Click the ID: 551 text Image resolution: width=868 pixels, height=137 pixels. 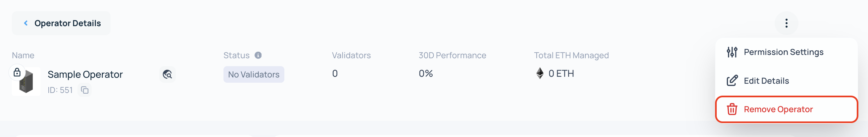(60, 90)
